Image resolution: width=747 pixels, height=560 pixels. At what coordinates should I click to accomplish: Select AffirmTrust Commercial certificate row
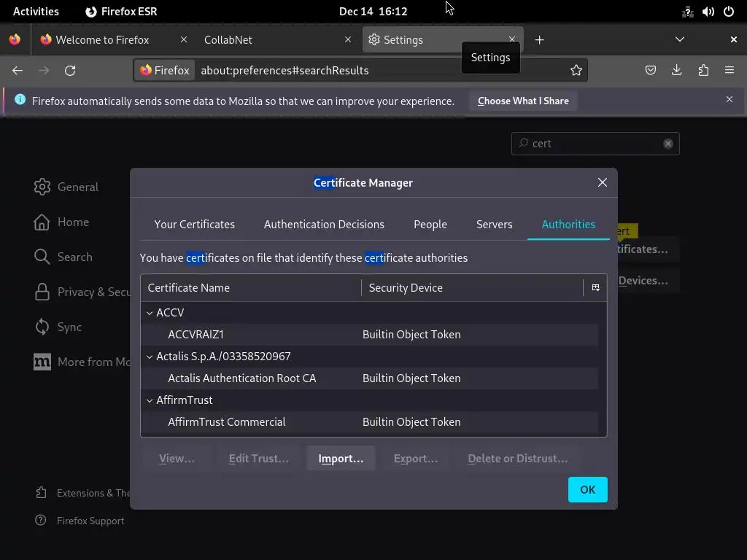[369, 422]
